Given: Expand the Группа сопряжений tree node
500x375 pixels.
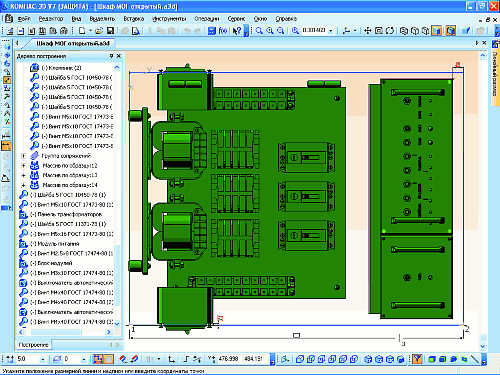Looking at the screenshot, I should 23,156.
